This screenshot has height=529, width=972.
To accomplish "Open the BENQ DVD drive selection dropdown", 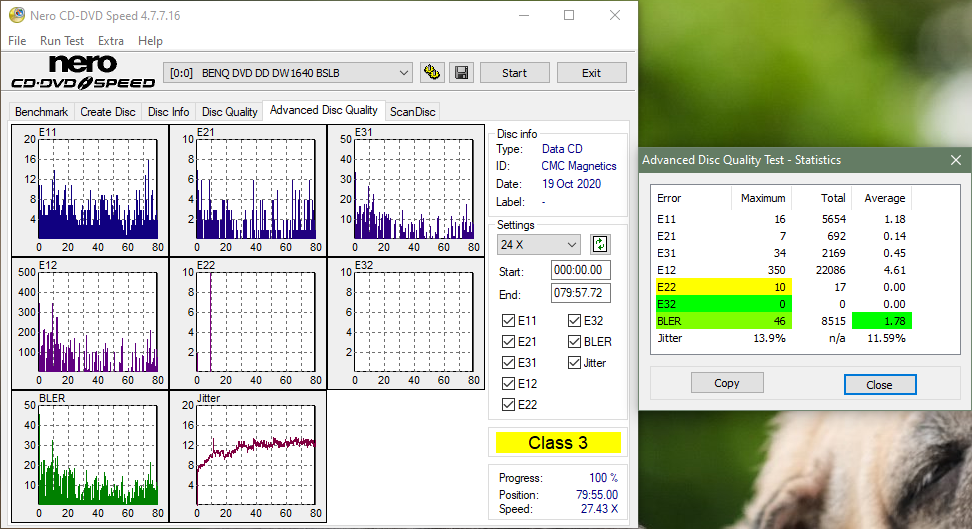I will tap(288, 73).
